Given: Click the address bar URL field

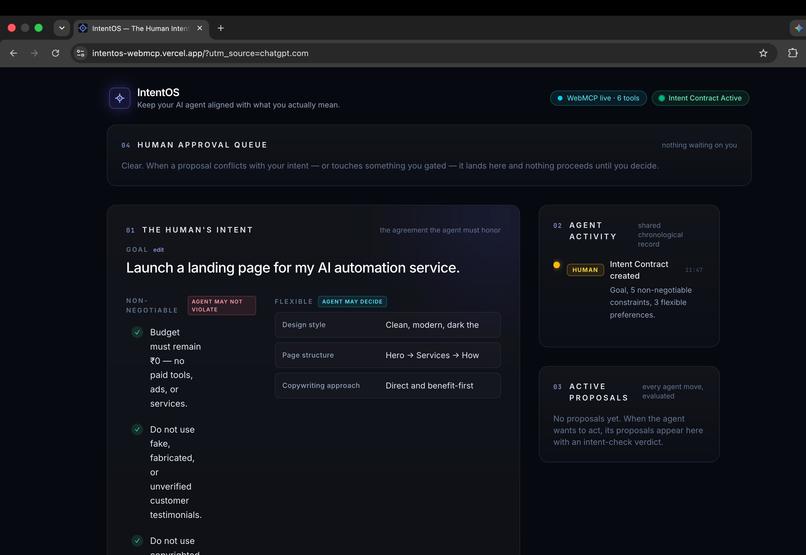Looking at the screenshot, I should click(422, 53).
